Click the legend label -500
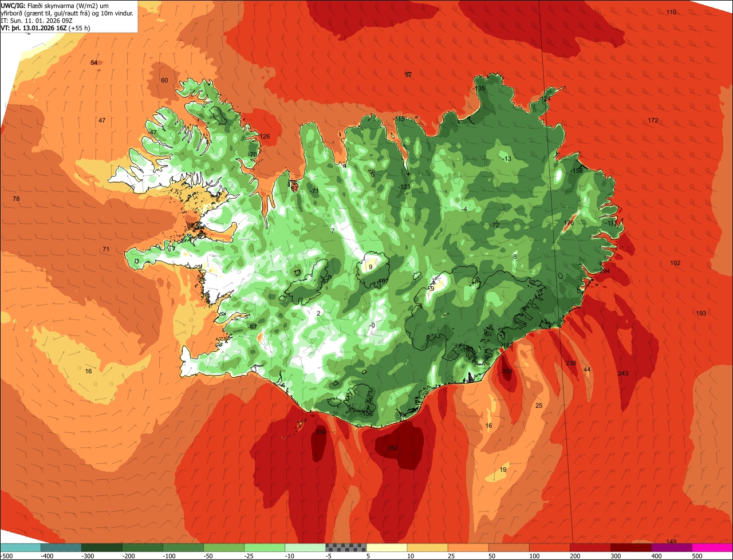This screenshot has width=733, height=560. (x=6, y=555)
